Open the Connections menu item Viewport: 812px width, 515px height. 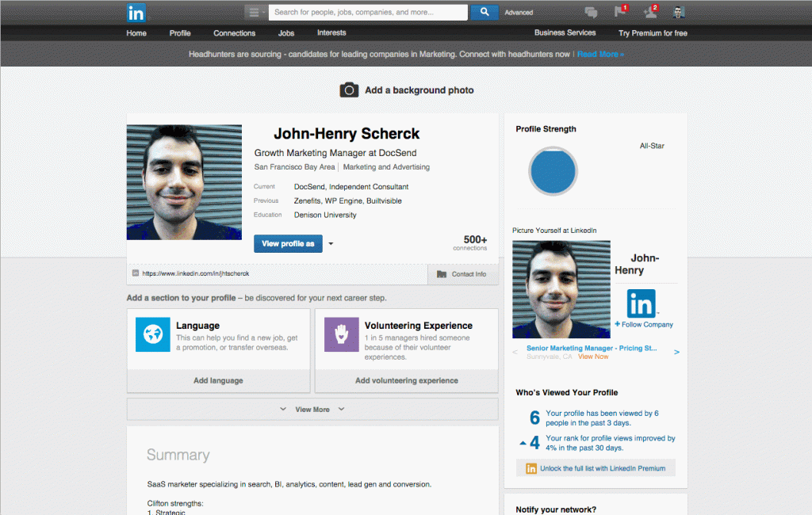pyautogui.click(x=234, y=33)
